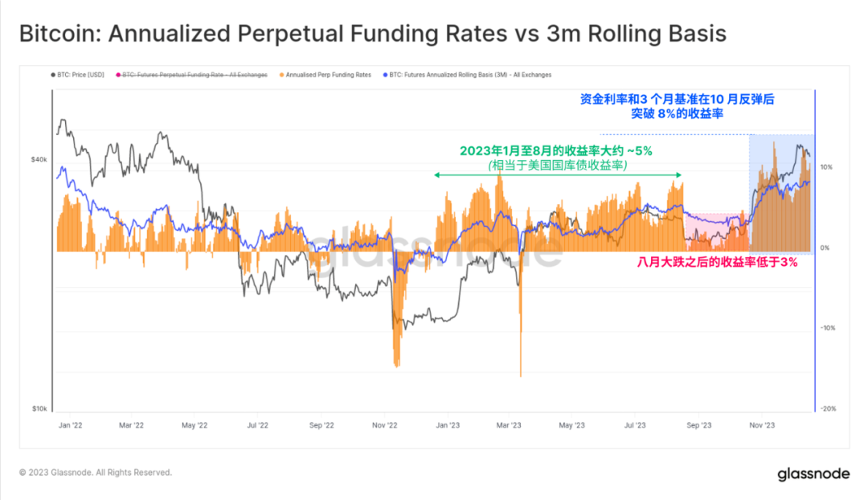Toggle the BTC: Price [USD] series
This screenshot has height=500, width=868.
pyautogui.click(x=80, y=75)
